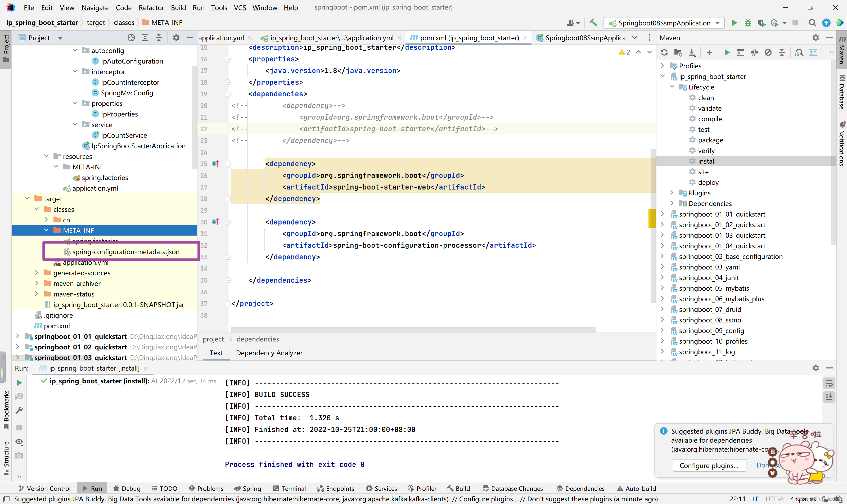Screen dimensions: 847x504
Task: Expand the cn folder under classes
Action: 46,219
